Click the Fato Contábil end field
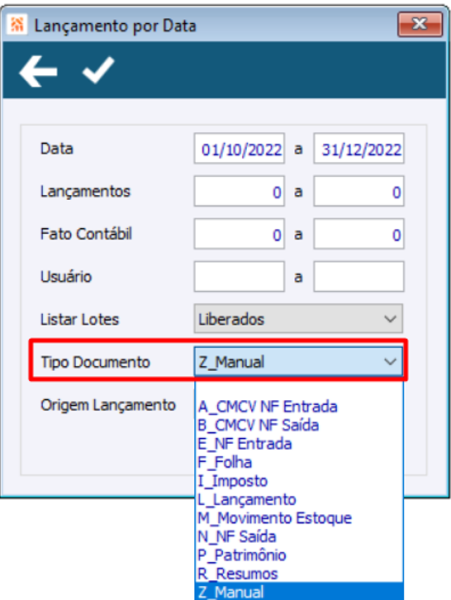 (x=359, y=234)
